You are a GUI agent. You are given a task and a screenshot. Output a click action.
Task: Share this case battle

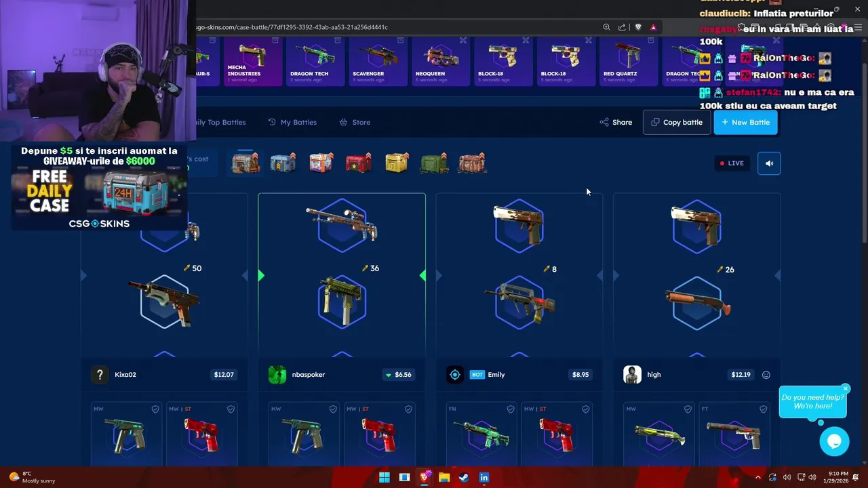[616, 122]
